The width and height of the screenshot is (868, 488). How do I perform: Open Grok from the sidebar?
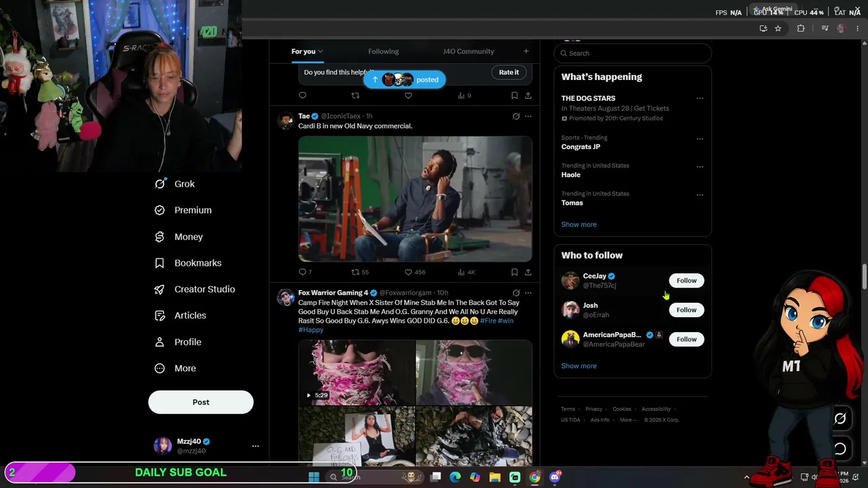pos(175,184)
